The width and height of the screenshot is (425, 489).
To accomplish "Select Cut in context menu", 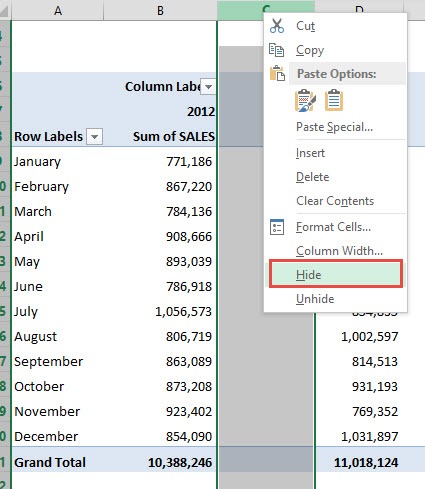I will [335, 26].
